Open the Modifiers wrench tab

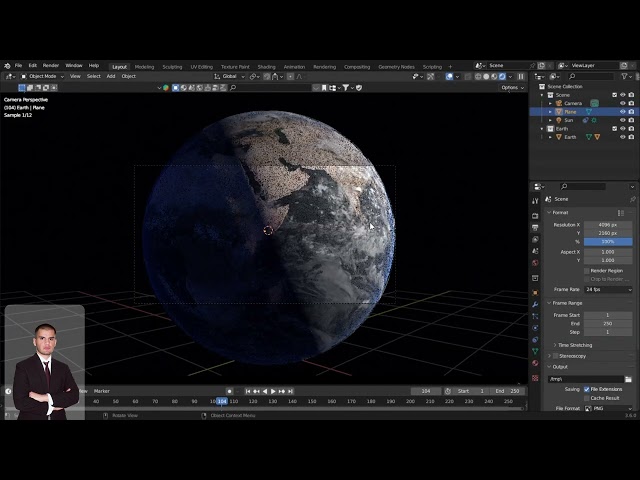[x=535, y=304]
